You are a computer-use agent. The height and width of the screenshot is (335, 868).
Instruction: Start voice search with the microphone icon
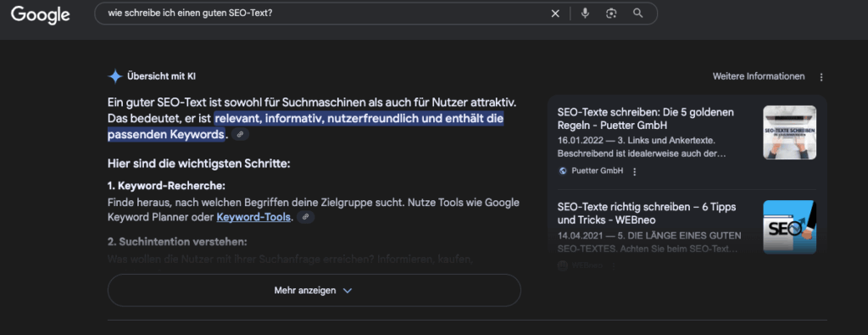(x=585, y=14)
